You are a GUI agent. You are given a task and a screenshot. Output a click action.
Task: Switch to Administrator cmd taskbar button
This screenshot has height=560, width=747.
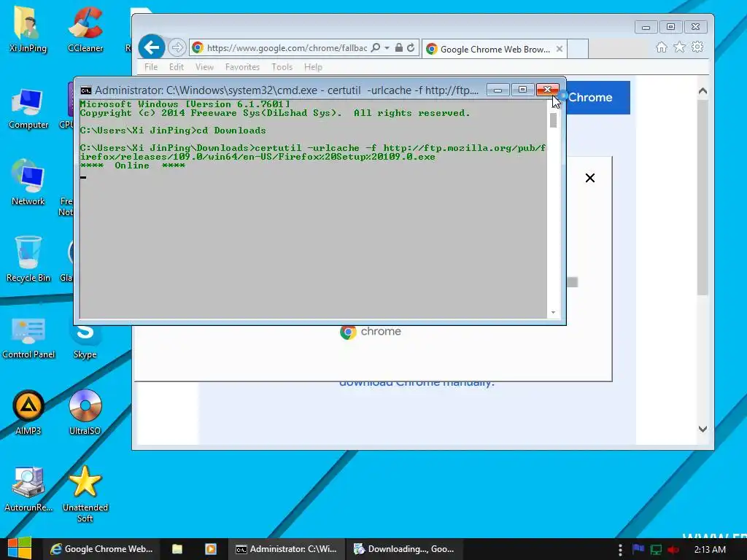point(286,549)
